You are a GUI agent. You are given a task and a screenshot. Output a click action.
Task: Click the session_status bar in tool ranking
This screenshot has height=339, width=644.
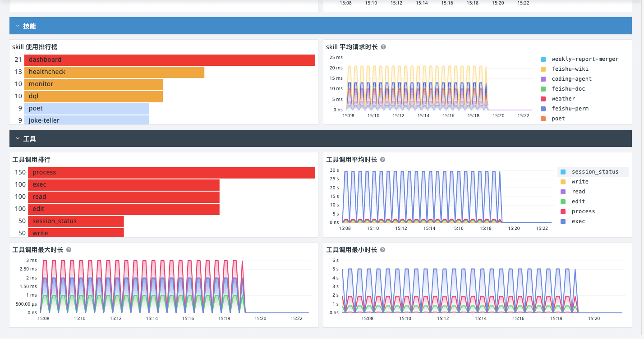76,221
